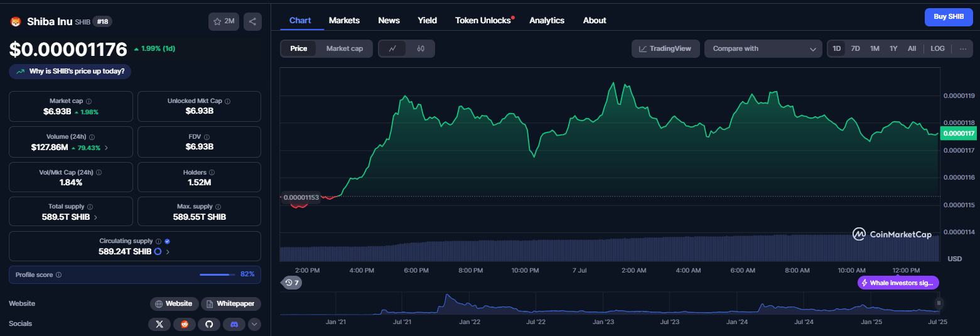Click the Vol/Mkt Cap info icon
This screenshot has width=980, height=336.
coord(99,172)
